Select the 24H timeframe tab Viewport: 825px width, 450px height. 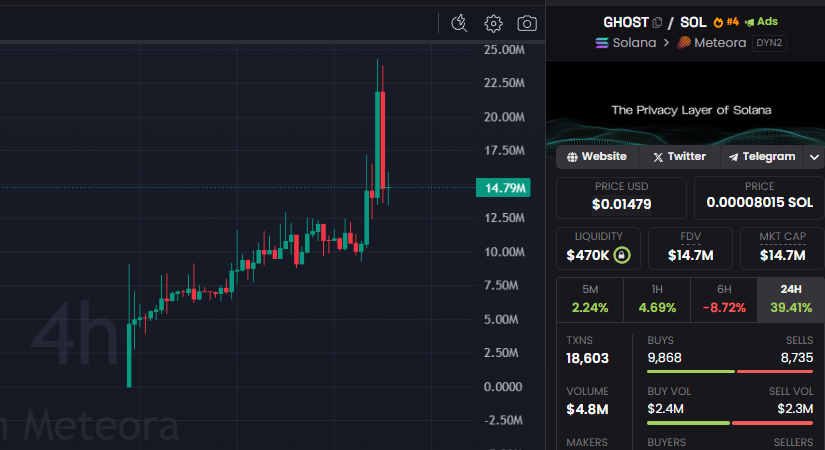pos(791,299)
